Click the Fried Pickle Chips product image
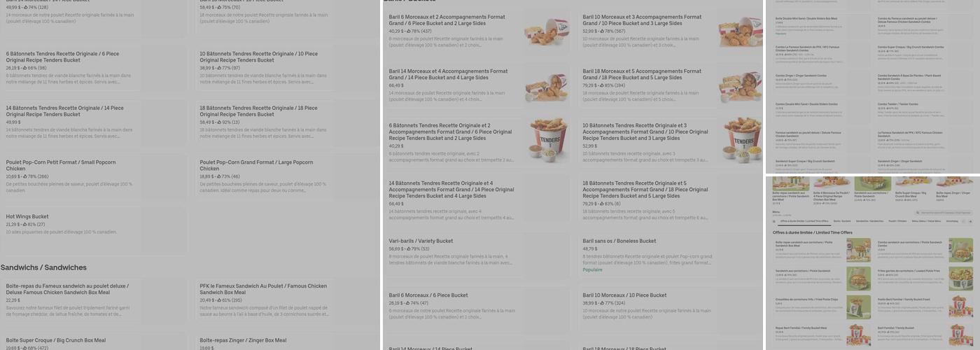 point(858,306)
